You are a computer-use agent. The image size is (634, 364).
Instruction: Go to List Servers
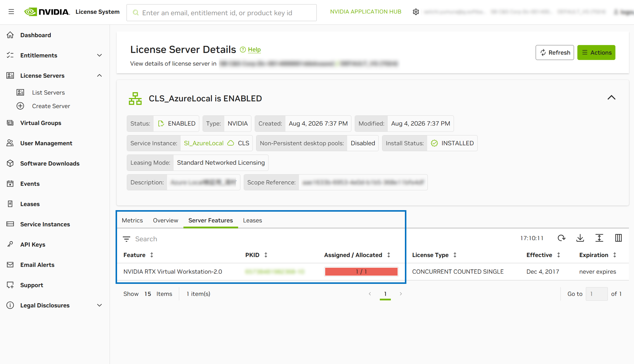(48, 93)
